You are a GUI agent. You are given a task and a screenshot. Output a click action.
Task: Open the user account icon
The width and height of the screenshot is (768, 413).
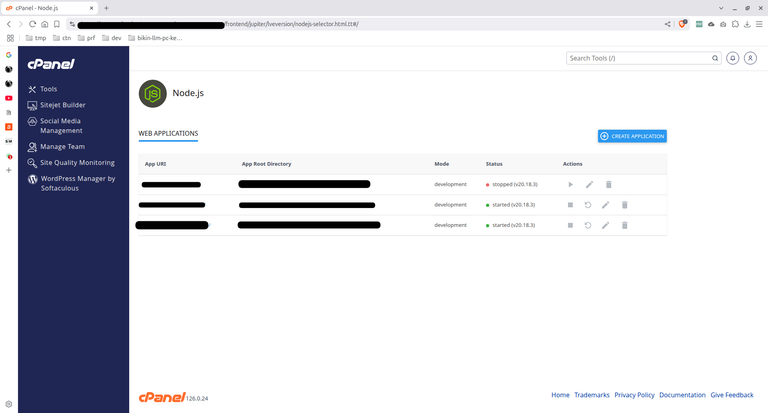750,58
